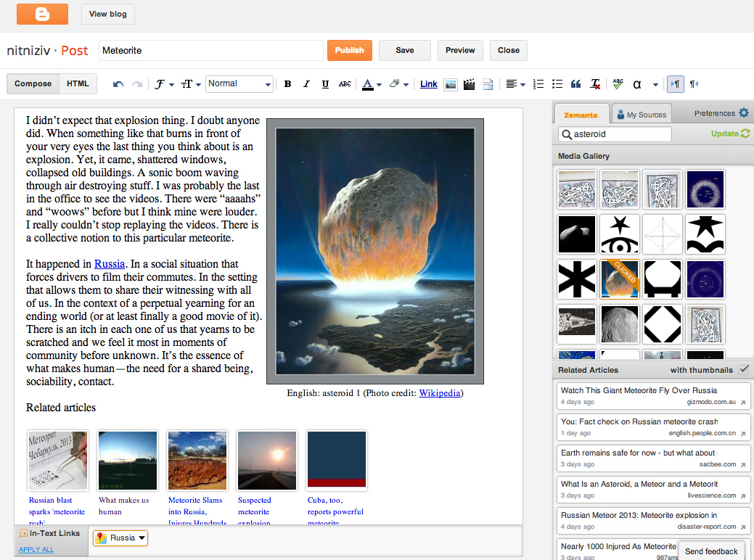Click the asteroid search field
Viewport: 754px width, 560px height.
pyautogui.click(x=615, y=134)
